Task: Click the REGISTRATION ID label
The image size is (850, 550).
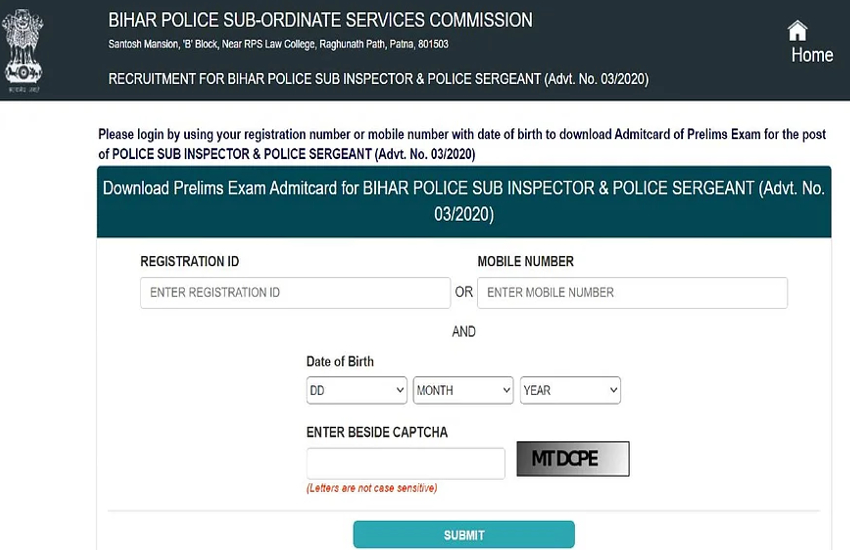Action: click(x=189, y=262)
